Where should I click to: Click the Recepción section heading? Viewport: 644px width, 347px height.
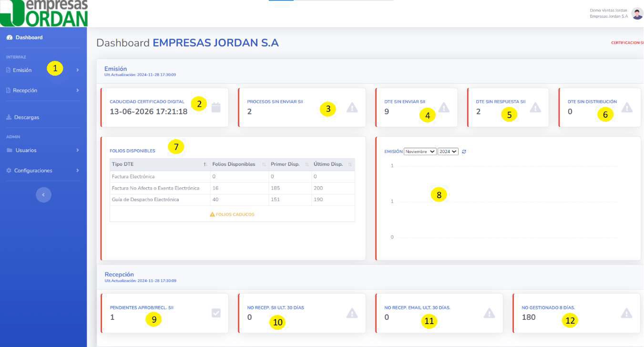(x=119, y=275)
